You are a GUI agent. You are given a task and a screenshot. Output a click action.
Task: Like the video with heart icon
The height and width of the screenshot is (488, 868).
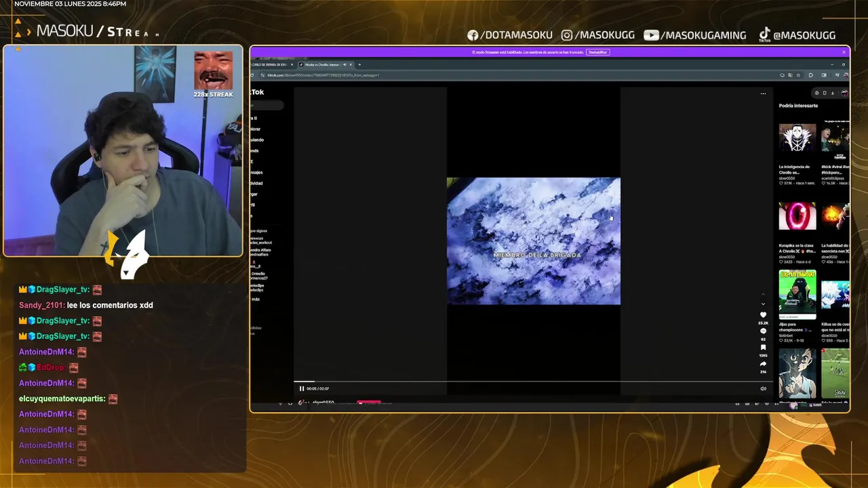click(763, 315)
